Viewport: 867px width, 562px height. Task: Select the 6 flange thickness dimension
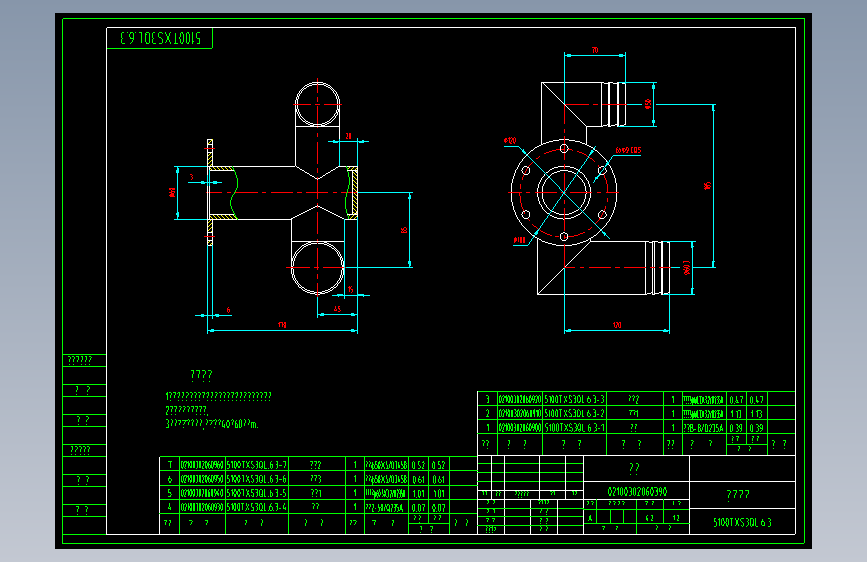[x=228, y=310]
